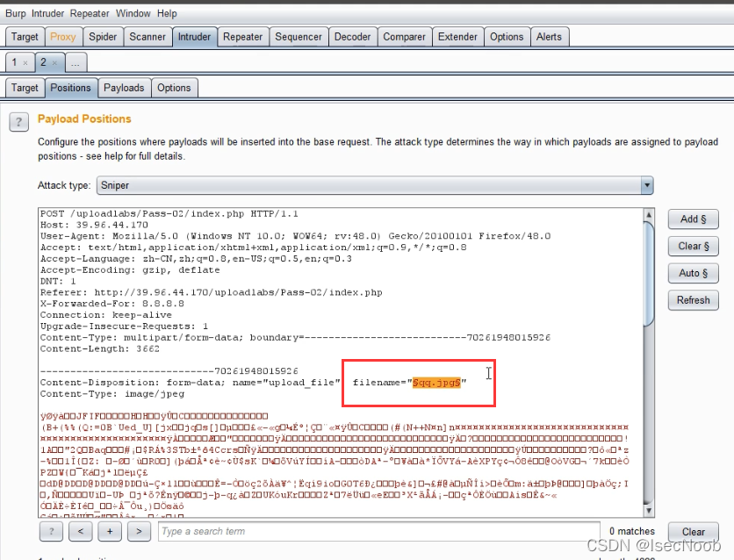Open the Intruder sub-tab Target
The height and width of the screenshot is (560, 734).
click(x=25, y=88)
